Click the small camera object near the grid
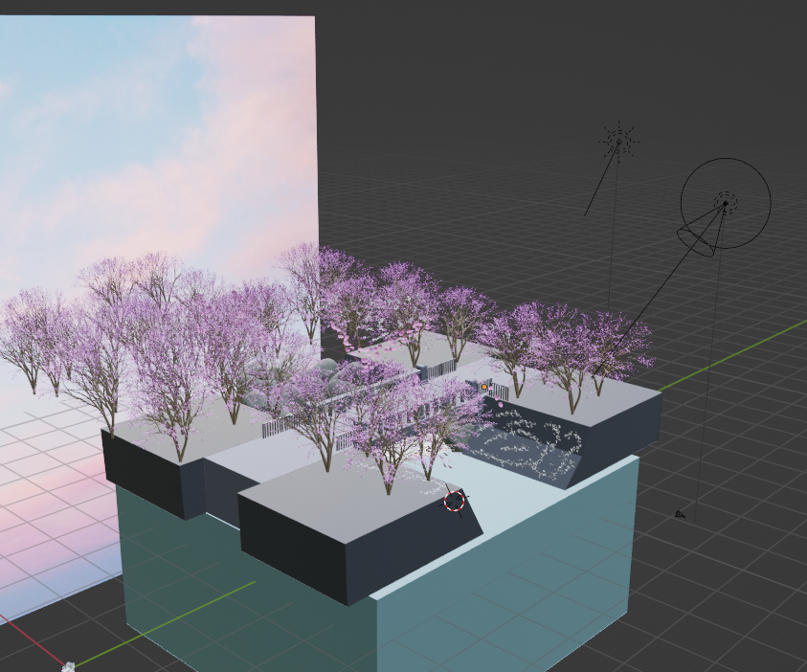807x672 pixels. tap(680, 514)
